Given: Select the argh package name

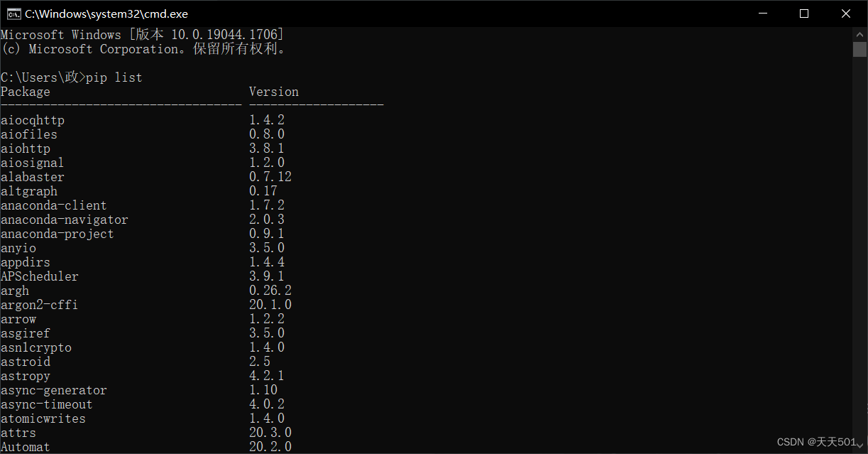Looking at the screenshot, I should (15, 291).
